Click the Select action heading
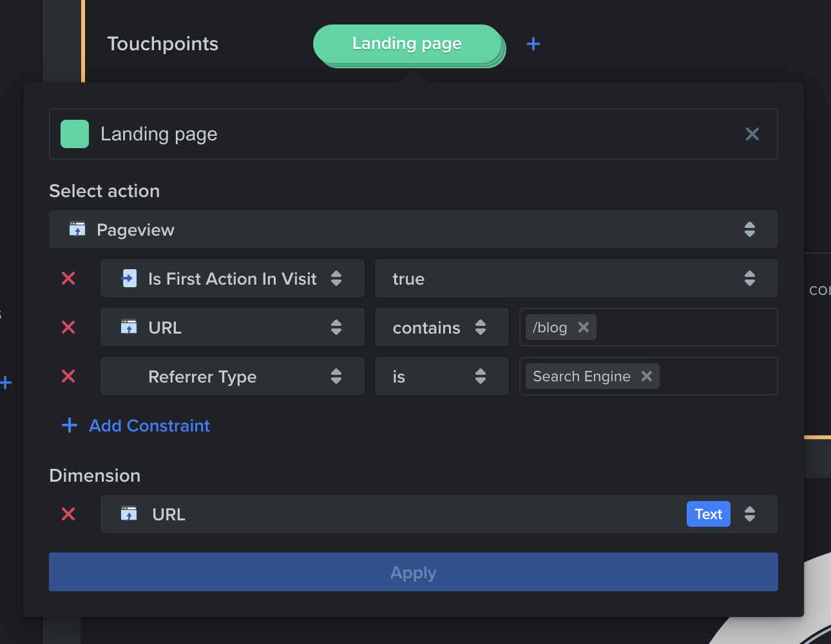The height and width of the screenshot is (644, 831). (x=104, y=191)
